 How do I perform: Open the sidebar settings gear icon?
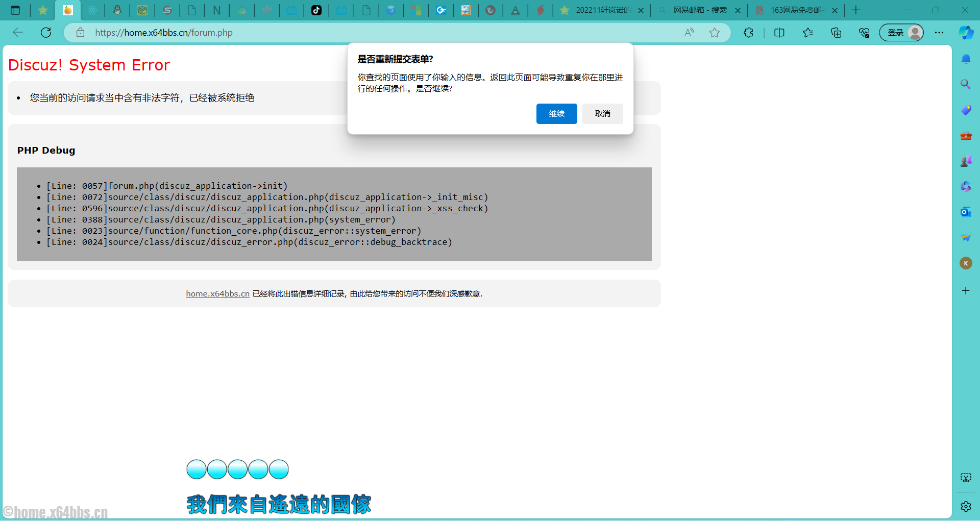[x=966, y=506]
